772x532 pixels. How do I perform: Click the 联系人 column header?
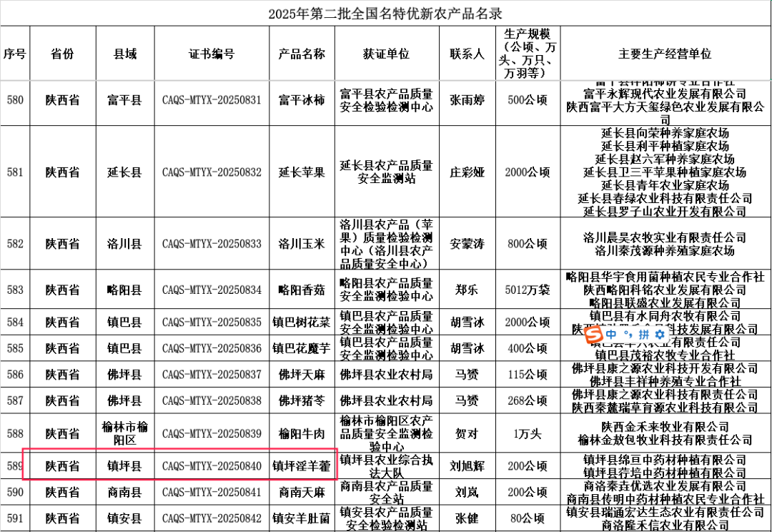click(x=467, y=54)
